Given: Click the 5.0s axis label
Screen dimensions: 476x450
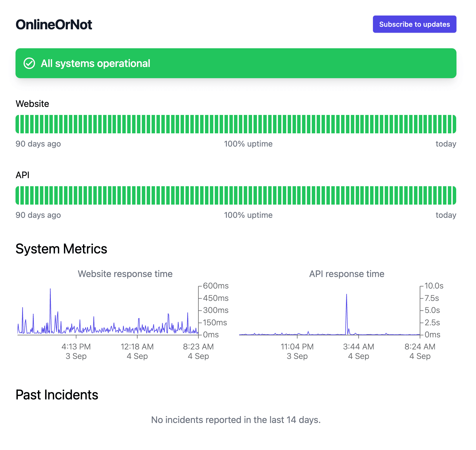Looking at the screenshot, I should click(432, 310).
